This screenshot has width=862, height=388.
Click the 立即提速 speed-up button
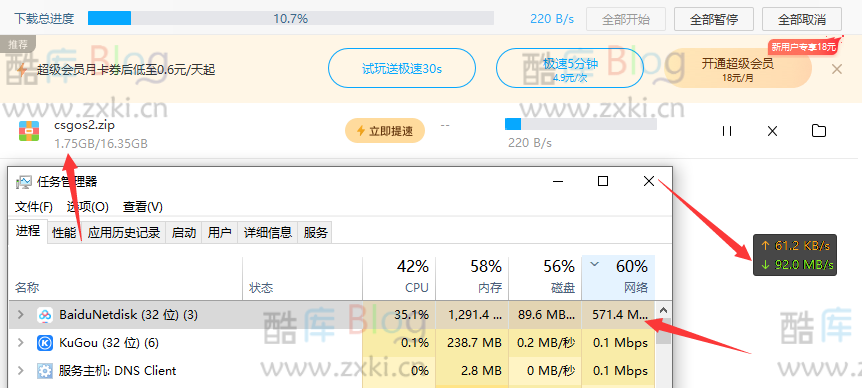coord(385,131)
